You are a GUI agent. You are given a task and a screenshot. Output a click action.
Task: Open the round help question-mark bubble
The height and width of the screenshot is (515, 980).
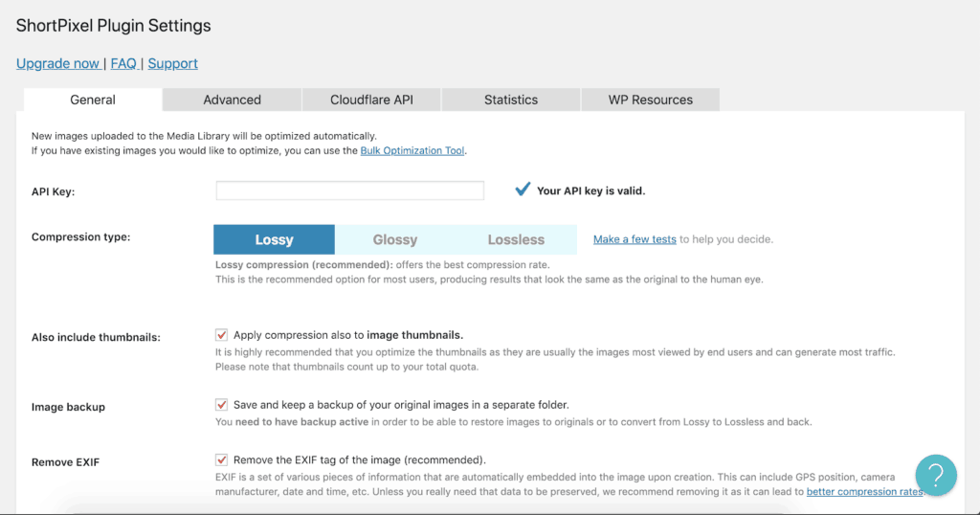(936, 476)
